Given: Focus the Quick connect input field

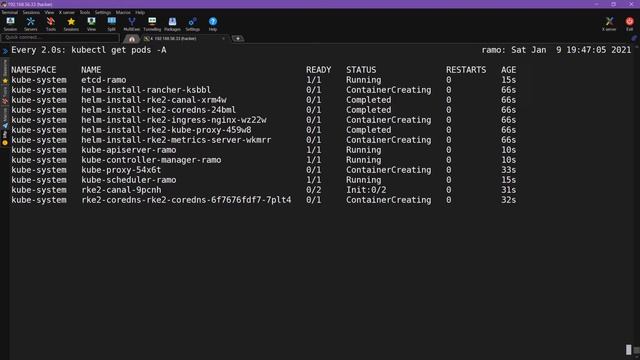Looking at the screenshot, I should [x=60, y=38].
